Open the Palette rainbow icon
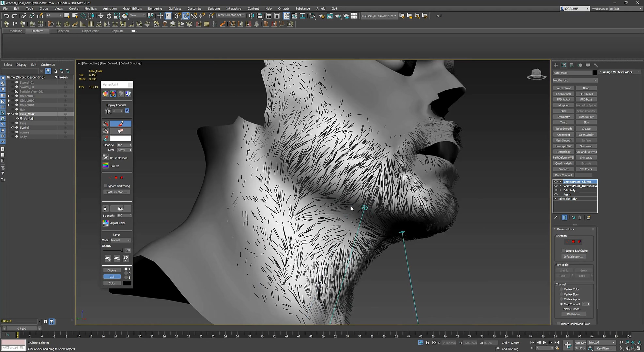This screenshot has height=352, width=644. (105, 166)
